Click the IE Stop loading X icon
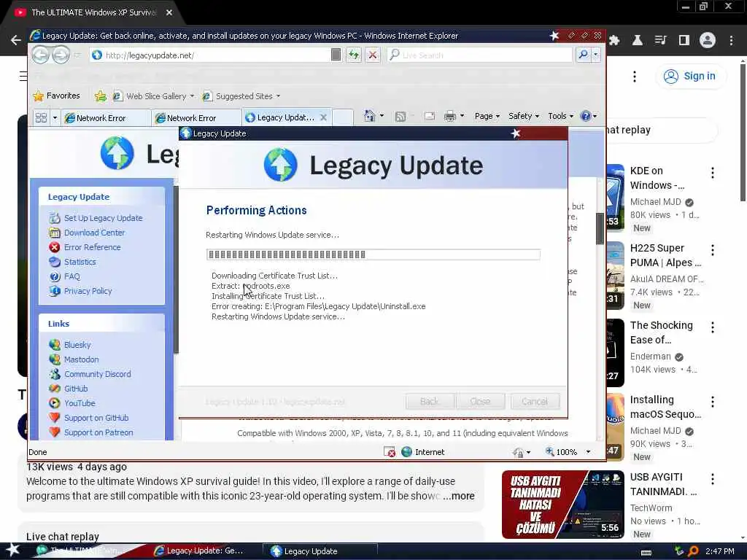Image resolution: width=747 pixels, height=560 pixels. tap(373, 55)
